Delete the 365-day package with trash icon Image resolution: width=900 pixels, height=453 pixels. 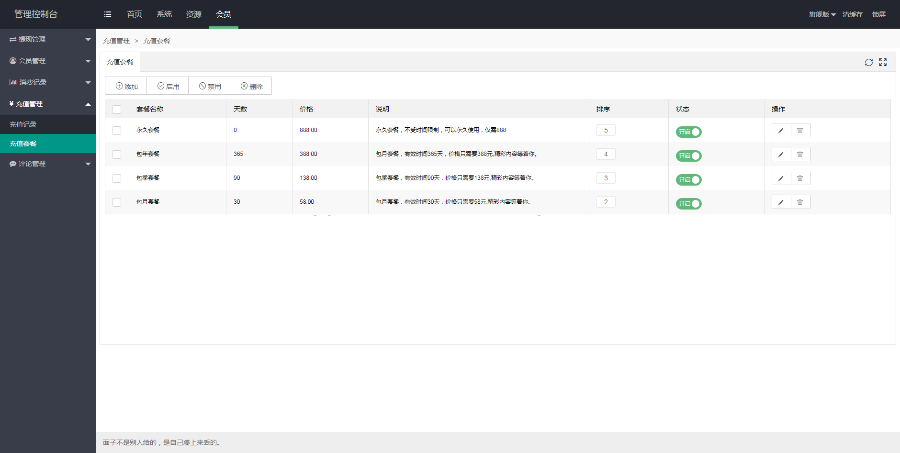(x=800, y=154)
